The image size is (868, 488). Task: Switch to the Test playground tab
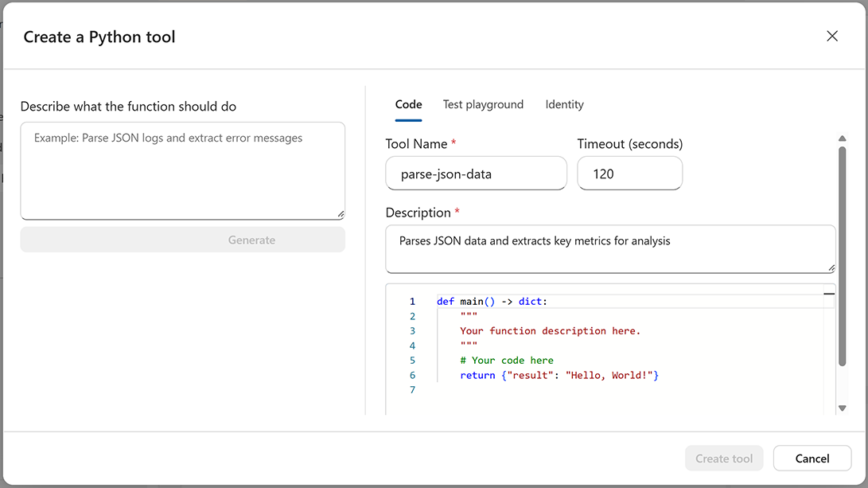point(483,104)
